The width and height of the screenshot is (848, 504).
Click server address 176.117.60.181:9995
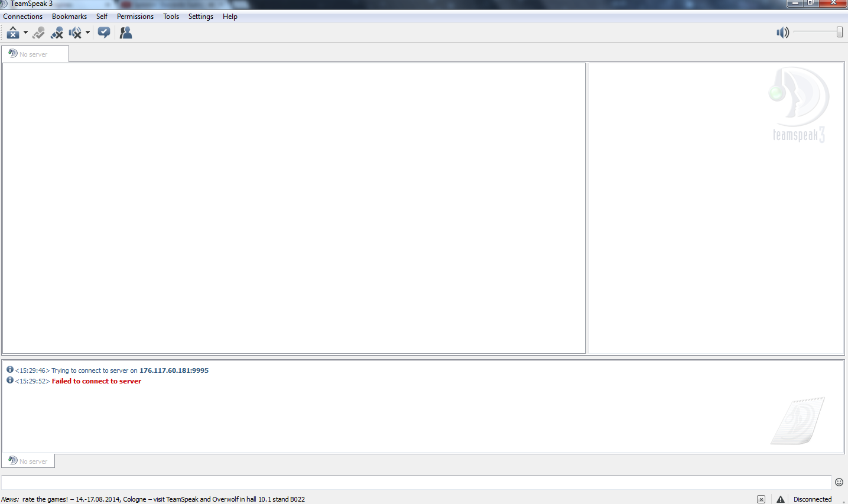pyautogui.click(x=174, y=370)
